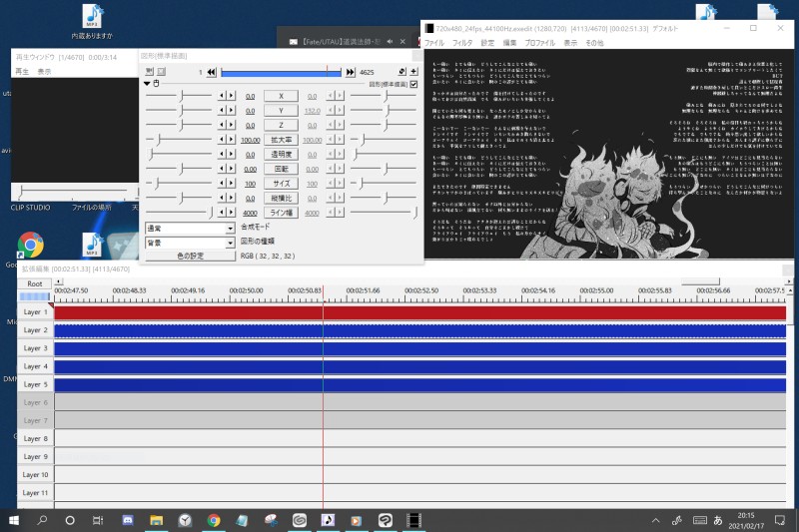Open the 再生 menu in playback window
Image resolution: width=799 pixels, height=532 pixels.
[22, 71]
